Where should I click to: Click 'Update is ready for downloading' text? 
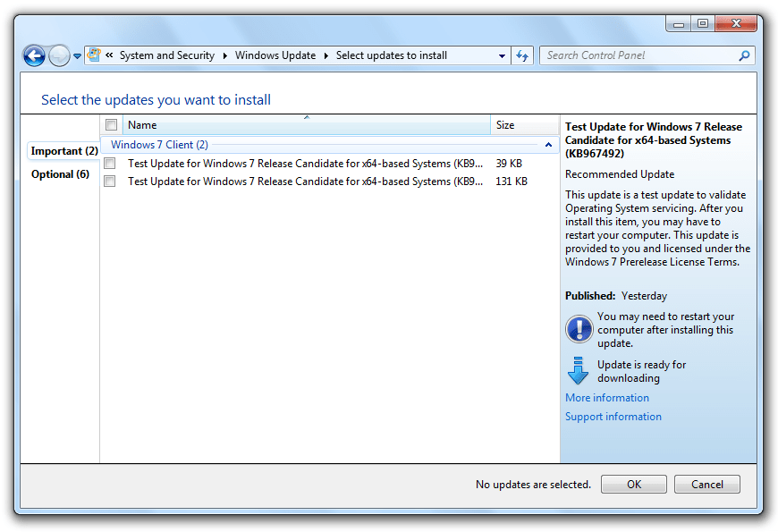641,371
